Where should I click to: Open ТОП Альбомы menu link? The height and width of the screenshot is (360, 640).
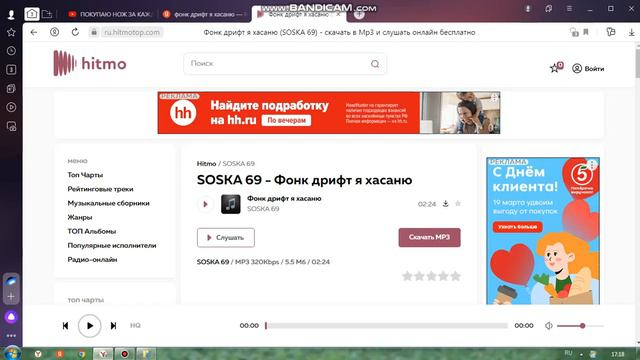pyautogui.click(x=91, y=231)
